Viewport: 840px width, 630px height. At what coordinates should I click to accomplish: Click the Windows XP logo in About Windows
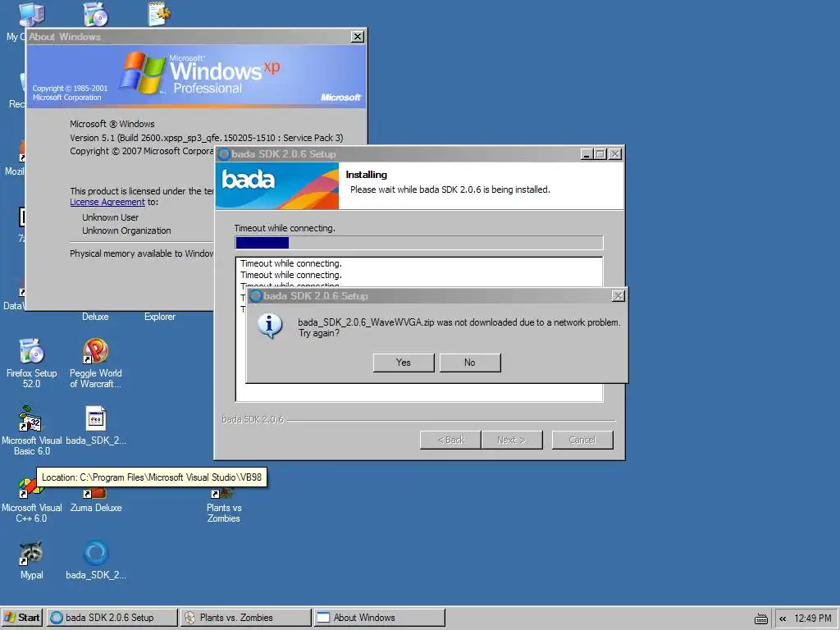point(143,72)
